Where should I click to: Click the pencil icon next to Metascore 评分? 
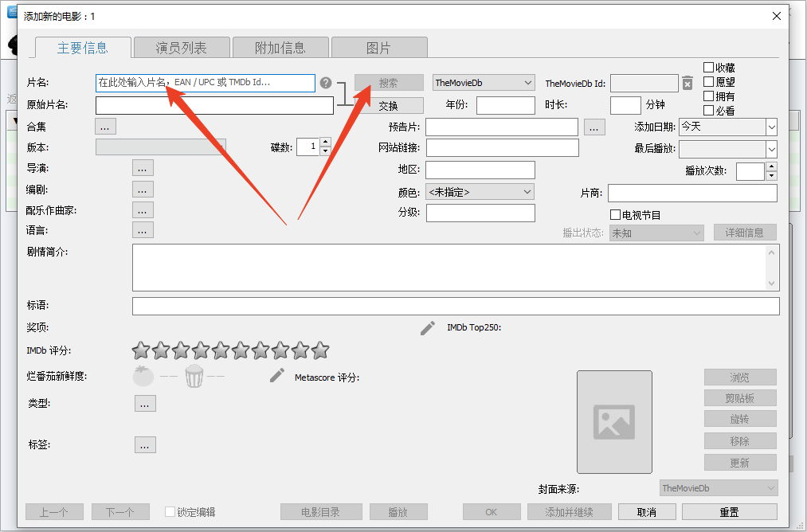coord(277,376)
